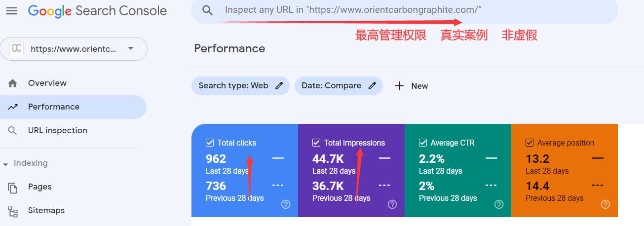The width and height of the screenshot is (644, 226).
Task: Add a New filter
Action: coord(411,86)
